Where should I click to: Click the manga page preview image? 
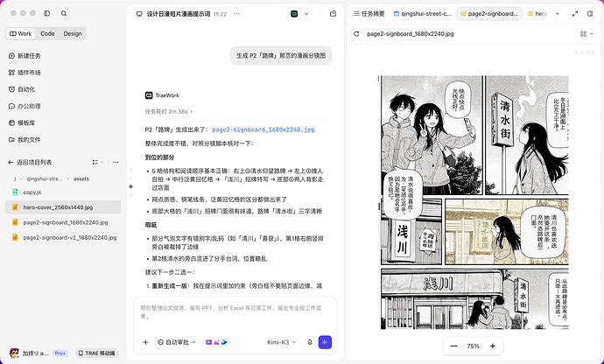(474, 202)
